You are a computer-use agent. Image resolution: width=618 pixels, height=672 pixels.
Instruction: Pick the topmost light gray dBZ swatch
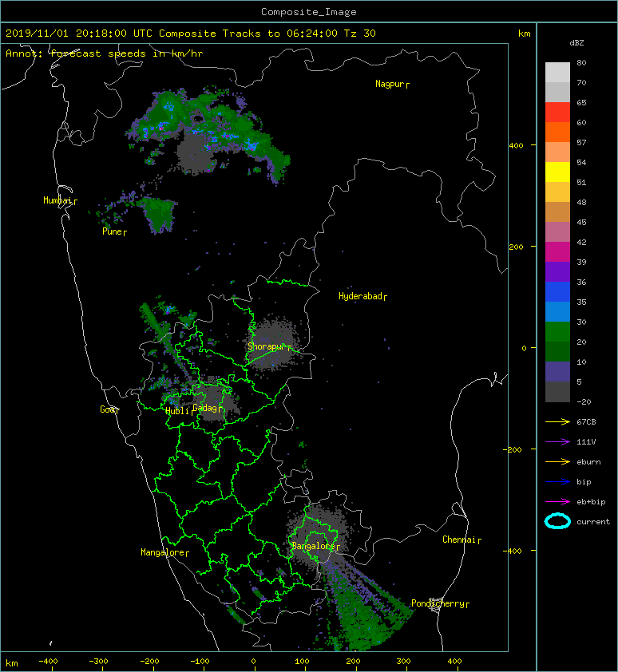[x=557, y=73]
